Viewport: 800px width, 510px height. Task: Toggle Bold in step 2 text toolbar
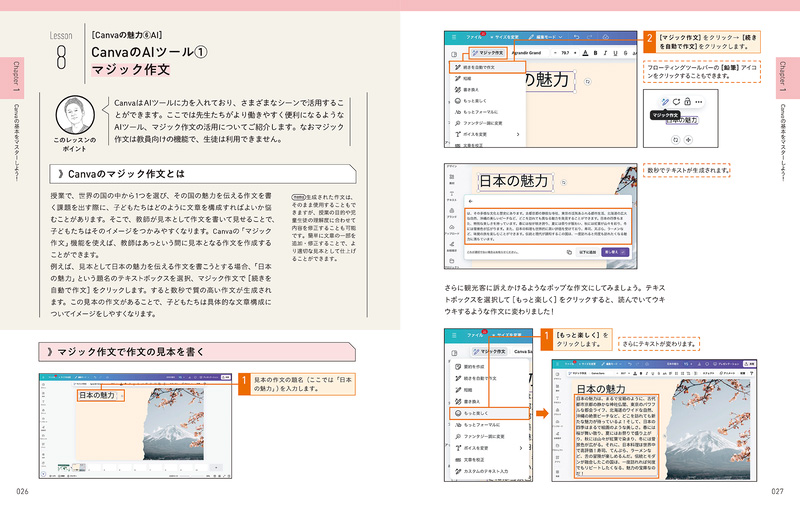[595, 53]
